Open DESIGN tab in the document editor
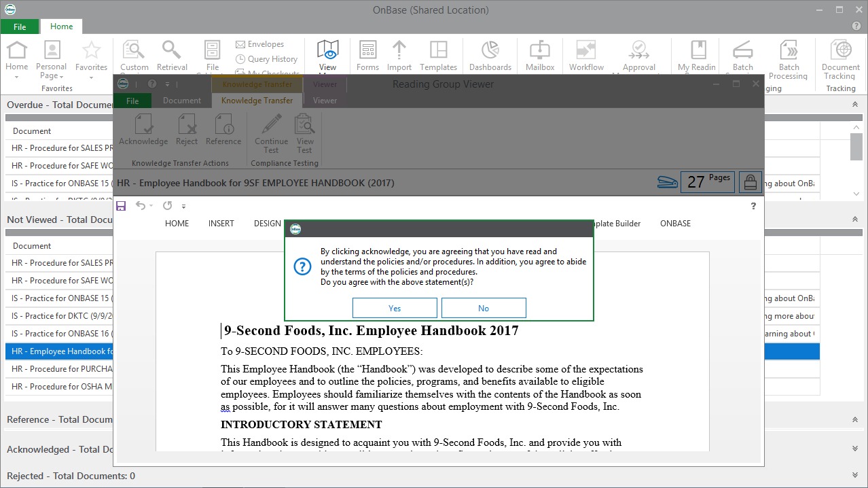 267,224
